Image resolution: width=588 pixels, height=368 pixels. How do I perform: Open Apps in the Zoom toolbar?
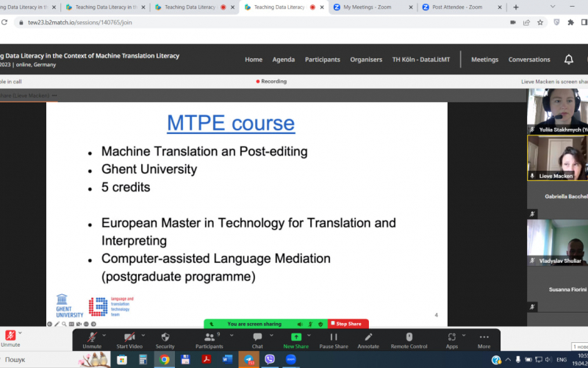[452, 341]
